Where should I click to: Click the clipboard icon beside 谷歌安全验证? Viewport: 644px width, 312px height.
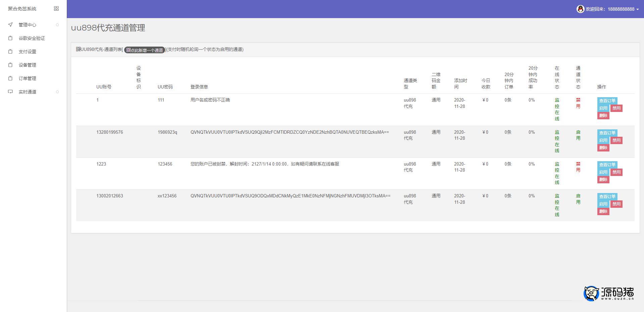(x=10, y=38)
